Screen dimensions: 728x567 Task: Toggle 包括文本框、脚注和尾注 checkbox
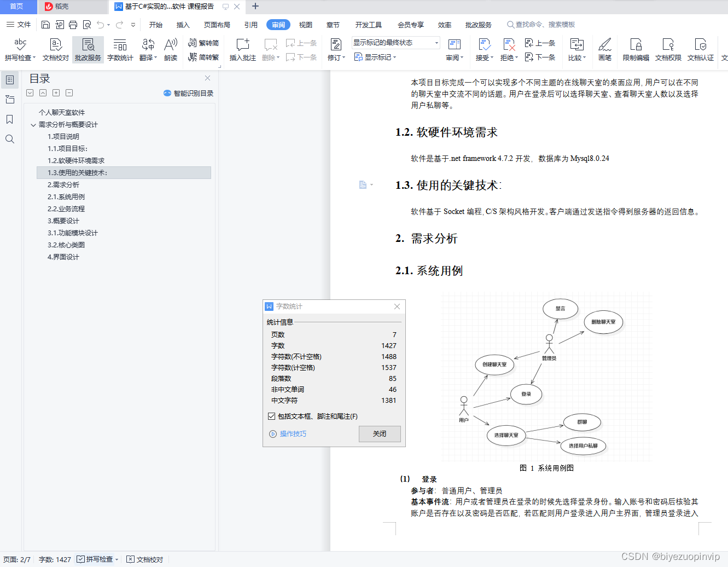[271, 416]
